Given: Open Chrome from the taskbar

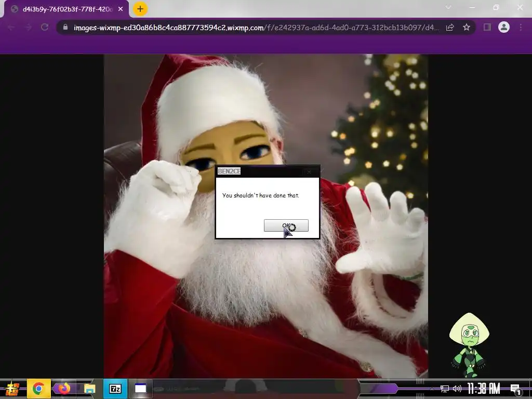Looking at the screenshot, I should 38,389.
